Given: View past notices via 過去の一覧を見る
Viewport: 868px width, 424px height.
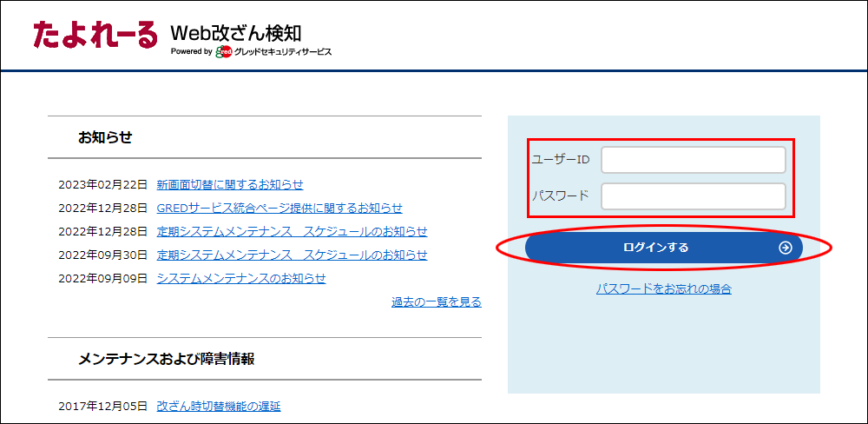Looking at the screenshot, I should pyautogui.click(x=436, y=301).
